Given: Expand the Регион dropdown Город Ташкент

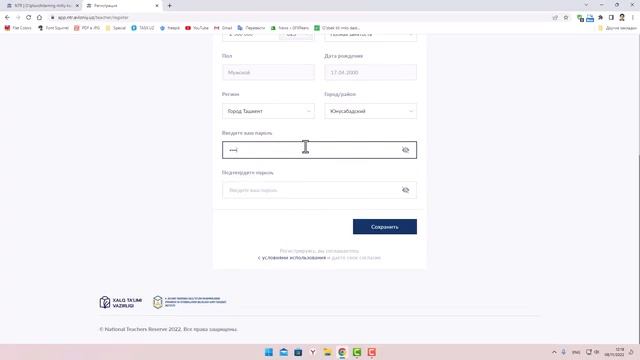Looking at the screenshot, I should (x=268, y=111).
